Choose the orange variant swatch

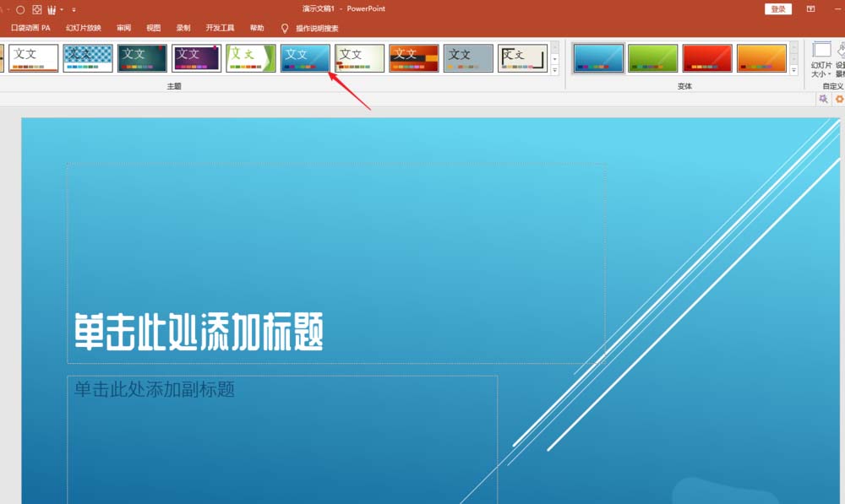pos(761,58)
